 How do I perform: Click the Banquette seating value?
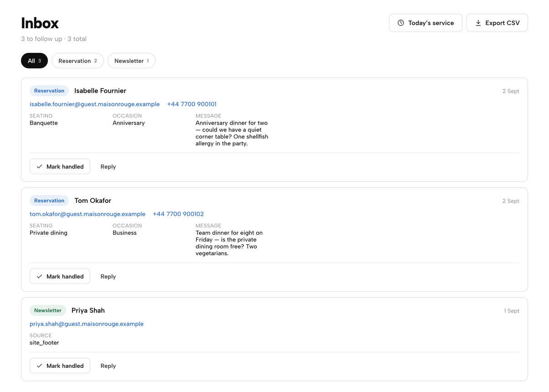pos(44,123)
